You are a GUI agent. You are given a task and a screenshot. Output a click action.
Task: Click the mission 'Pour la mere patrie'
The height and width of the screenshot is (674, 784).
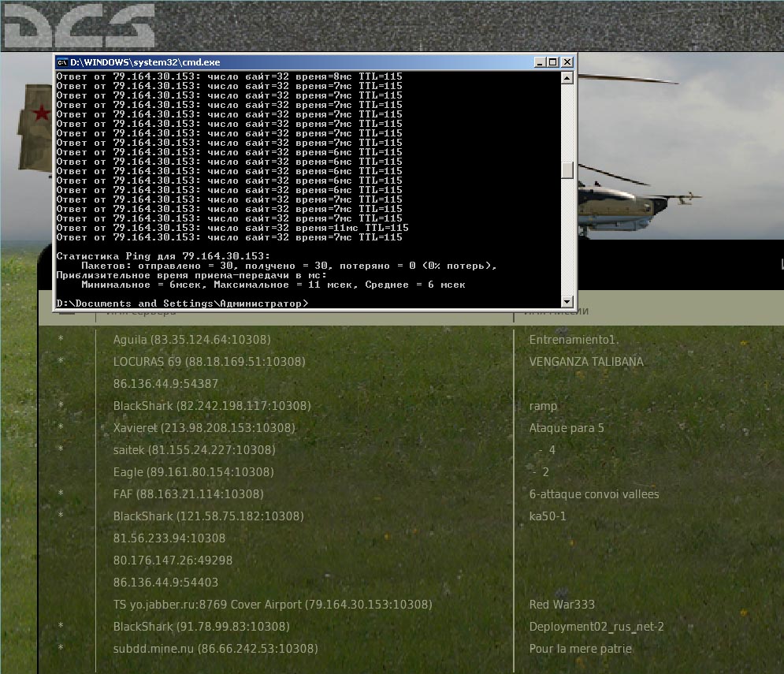[581, 649]
